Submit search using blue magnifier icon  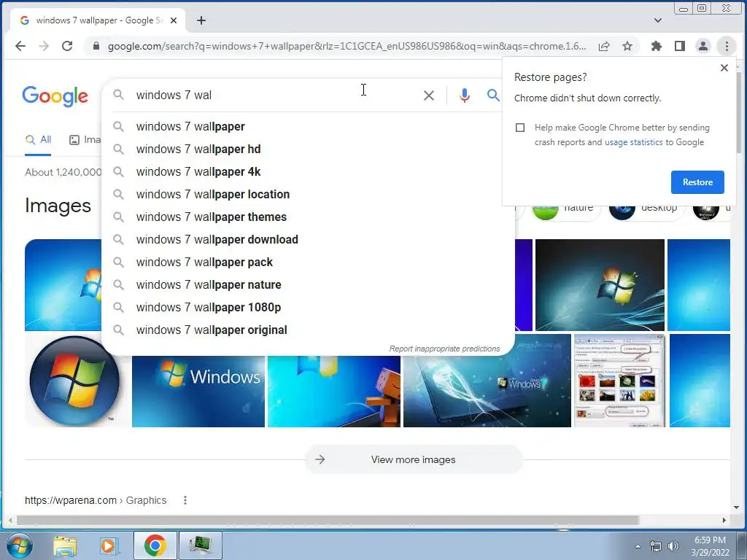coord(493,96)
